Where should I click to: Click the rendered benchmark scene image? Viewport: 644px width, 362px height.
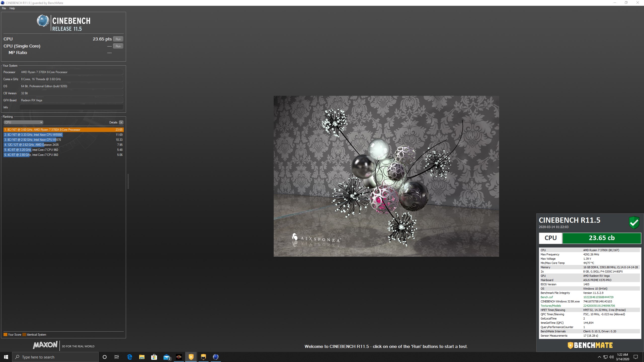pos(386,176)
